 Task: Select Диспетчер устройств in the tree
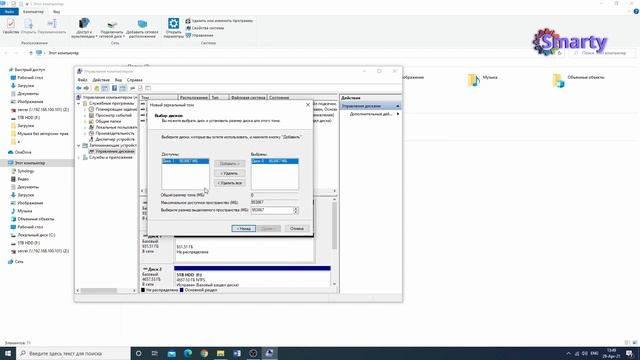pyautogui.click(x=112, y=139)
